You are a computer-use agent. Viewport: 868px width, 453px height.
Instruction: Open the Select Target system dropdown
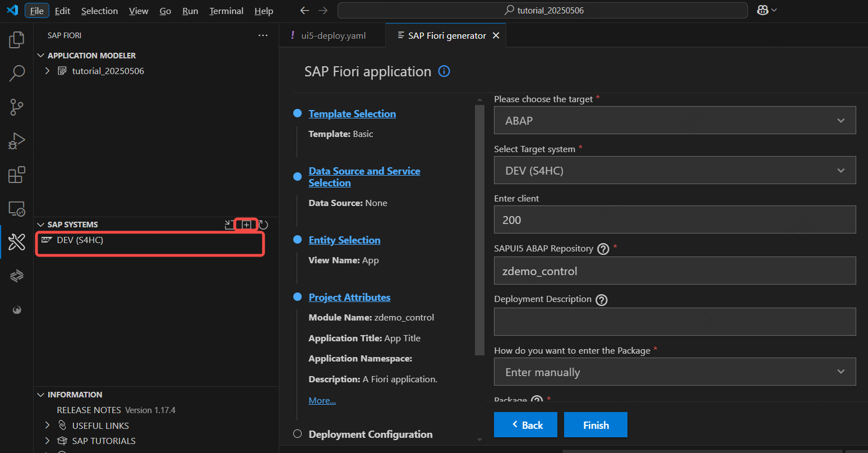(x=675, y=170)
